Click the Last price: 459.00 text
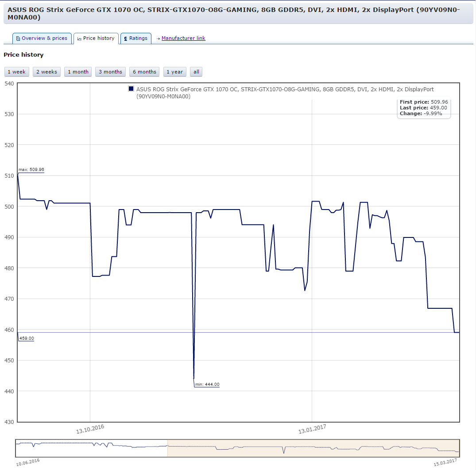The image size is (476, 470). pyautogui.click(x=423, y=108)
